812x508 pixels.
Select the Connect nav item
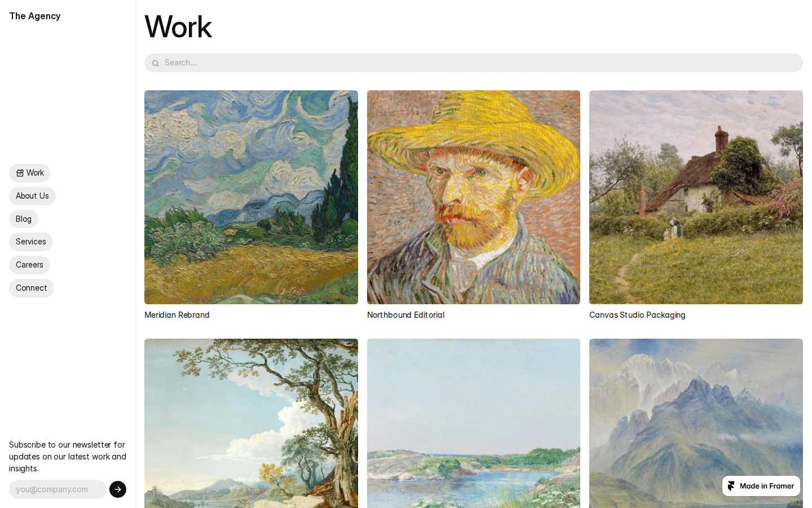32,288
